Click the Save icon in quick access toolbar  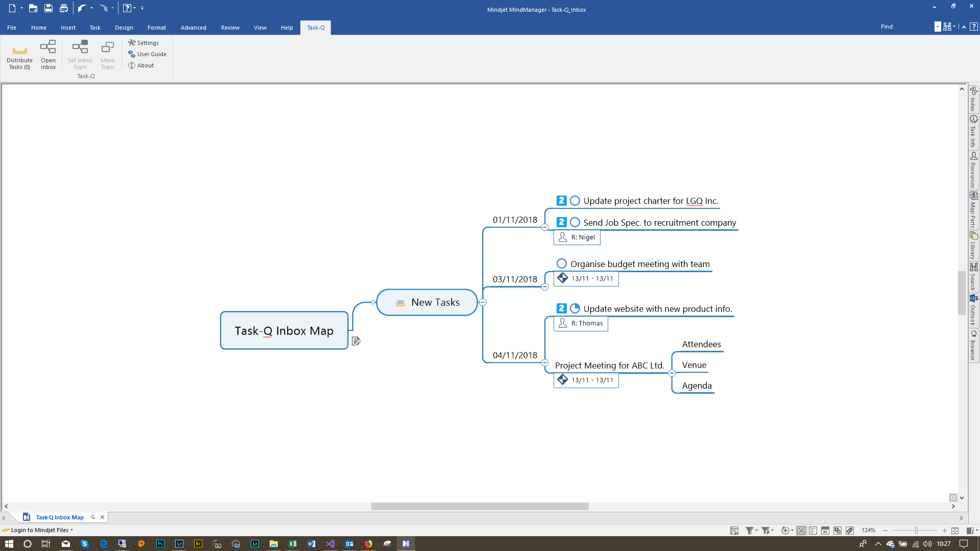click(x=49, y=8)
